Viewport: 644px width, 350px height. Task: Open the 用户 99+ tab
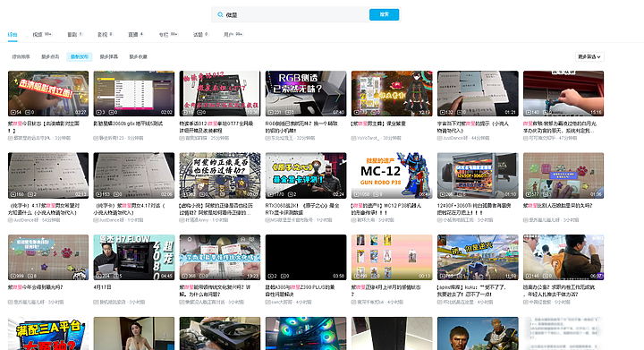[233, 35]
